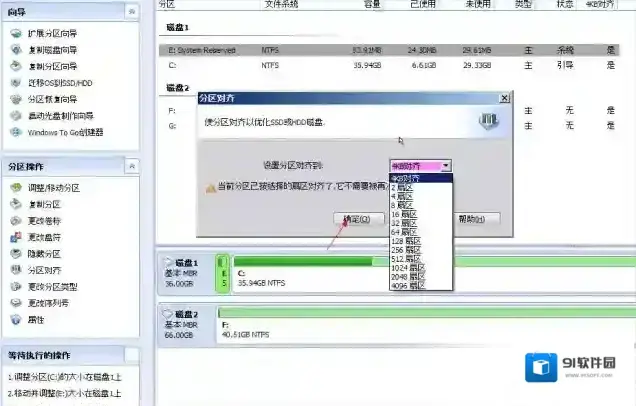Screen dimensions: 636x406
Task: Choose the 隐藏分区 operation icon
Action: (15, 253)
